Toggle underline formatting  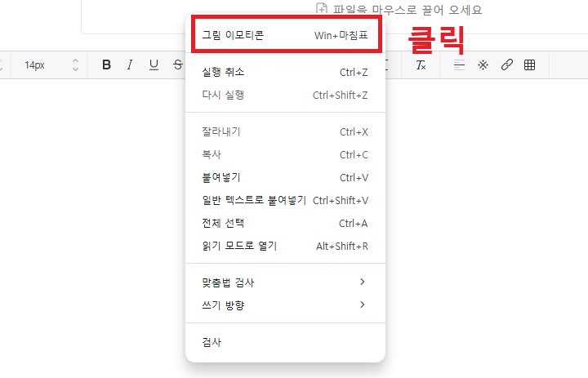(154, 64)
